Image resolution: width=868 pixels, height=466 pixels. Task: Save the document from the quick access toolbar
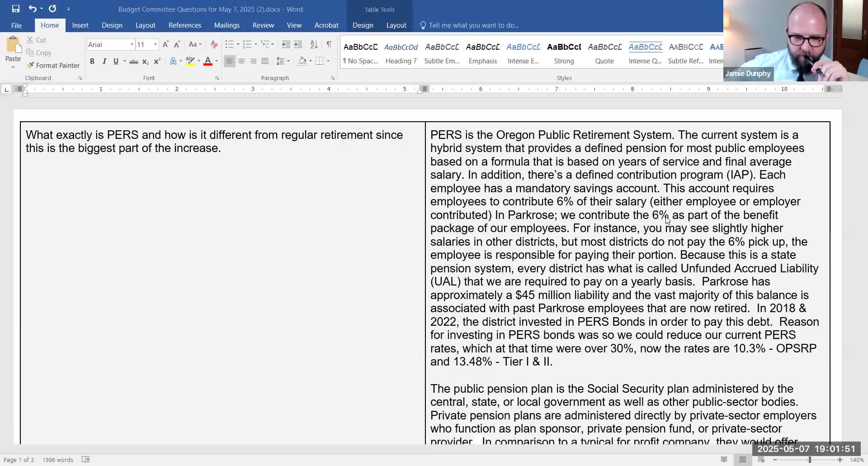coord(16,9)
